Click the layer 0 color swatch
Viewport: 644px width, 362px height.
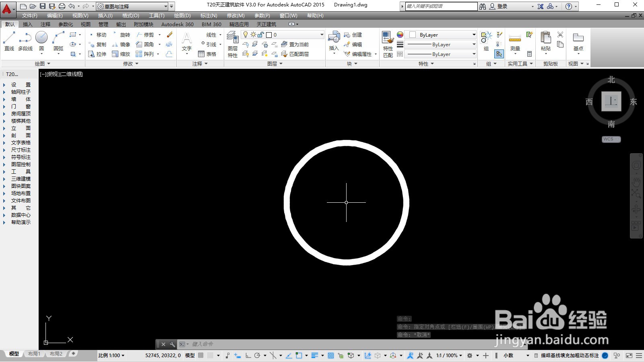tap(269, 35)
